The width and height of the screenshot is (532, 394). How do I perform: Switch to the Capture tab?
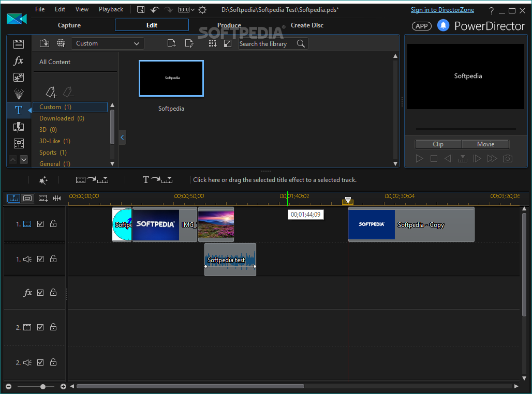69,25
